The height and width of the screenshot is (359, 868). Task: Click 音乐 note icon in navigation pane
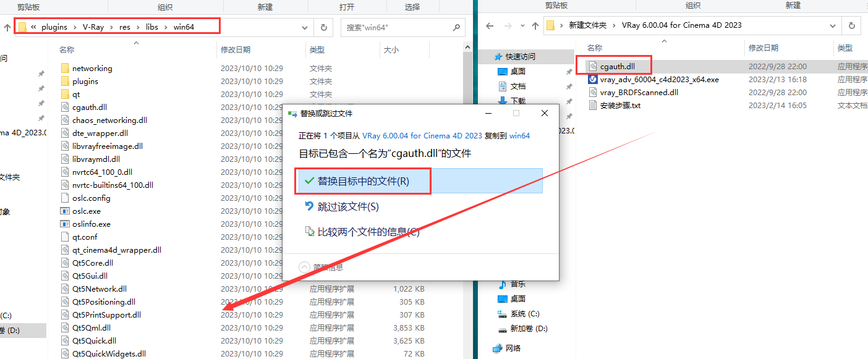tap(503, 284)
